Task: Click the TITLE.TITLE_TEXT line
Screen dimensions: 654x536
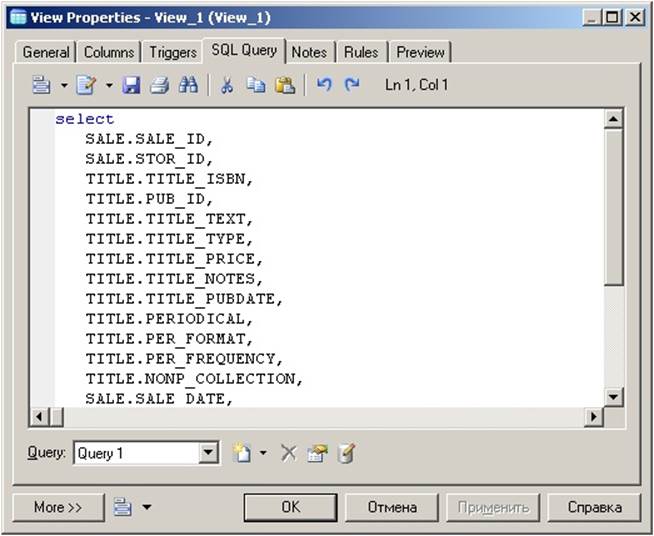Action: click(169, 219)
